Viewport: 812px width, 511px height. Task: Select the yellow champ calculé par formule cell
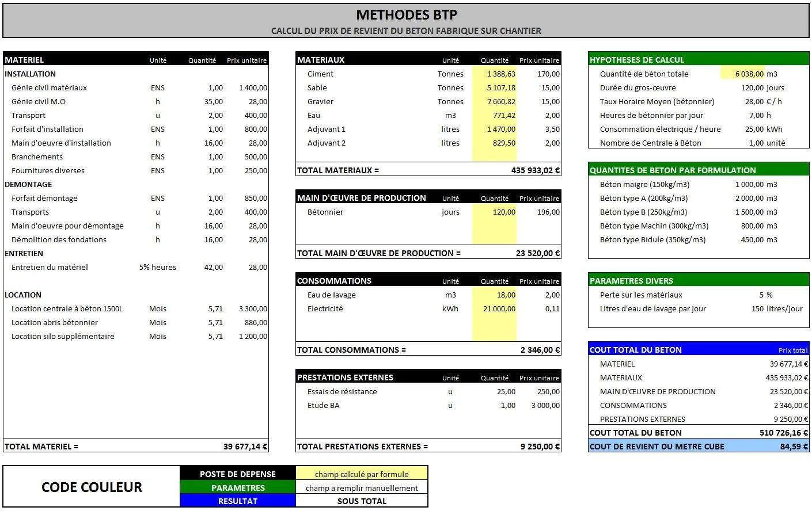[x=362, y=474]
